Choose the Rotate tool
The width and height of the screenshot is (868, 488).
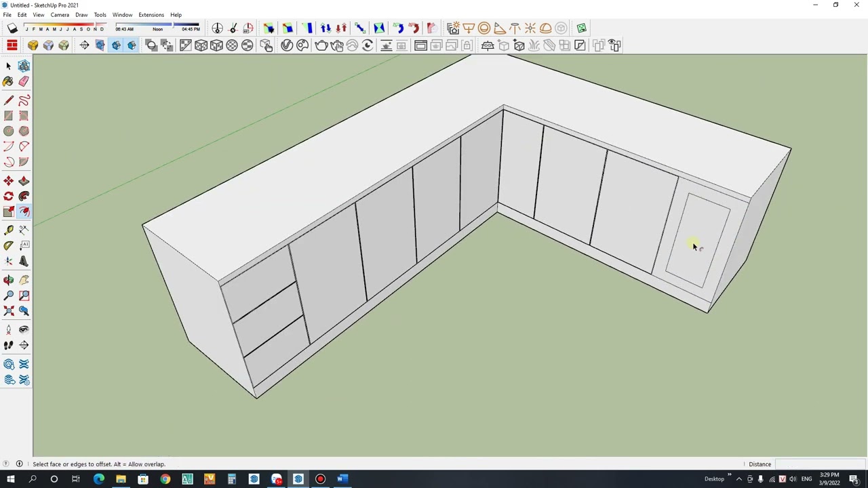tap(8, 197)
